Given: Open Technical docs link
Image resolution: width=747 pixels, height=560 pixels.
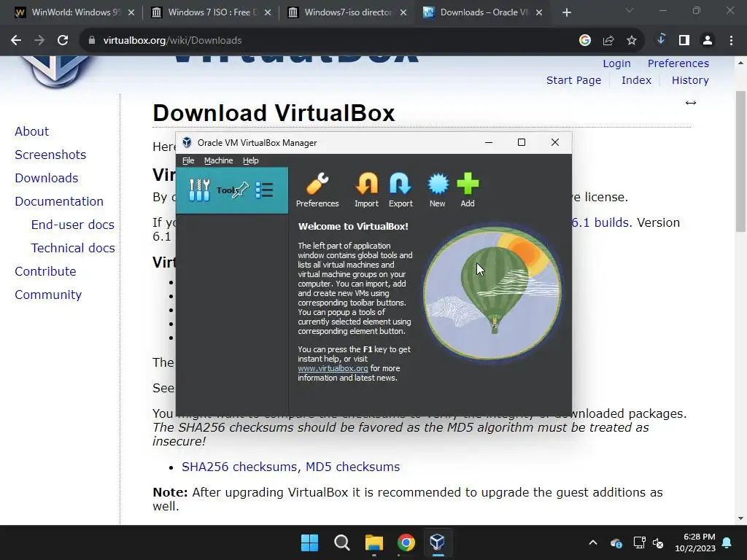Looking at the screenshot, I should pyautogui.click(x=73, y=248).
